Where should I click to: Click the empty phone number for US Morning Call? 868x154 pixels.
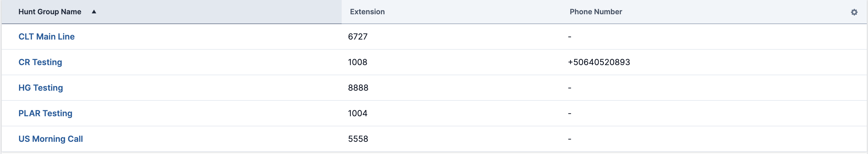click(570, 139)
